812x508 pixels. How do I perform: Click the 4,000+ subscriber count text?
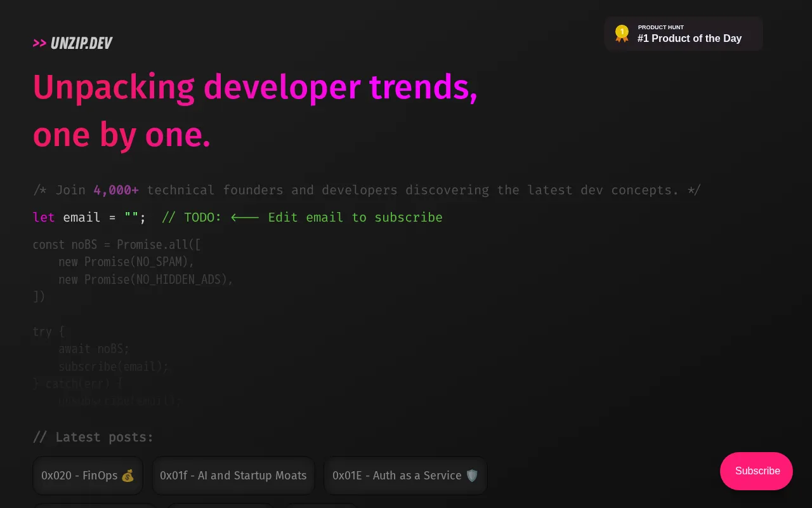click(116, 190)
